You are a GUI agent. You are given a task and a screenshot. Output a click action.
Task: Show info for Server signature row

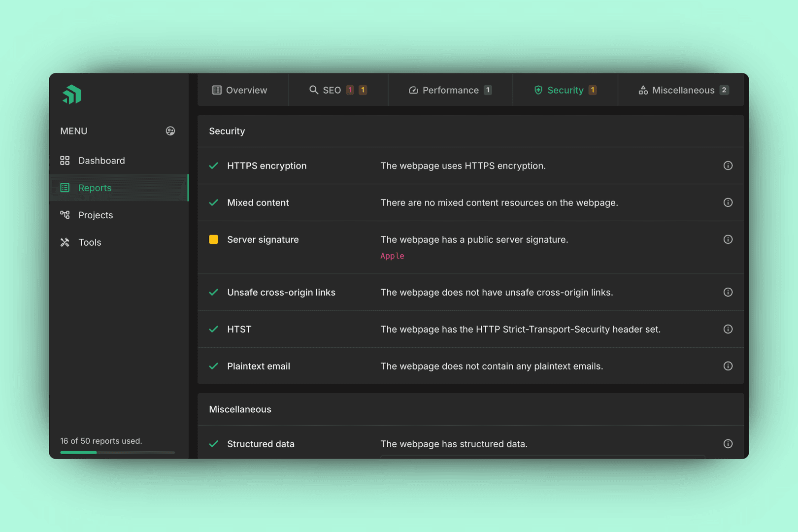728,239
